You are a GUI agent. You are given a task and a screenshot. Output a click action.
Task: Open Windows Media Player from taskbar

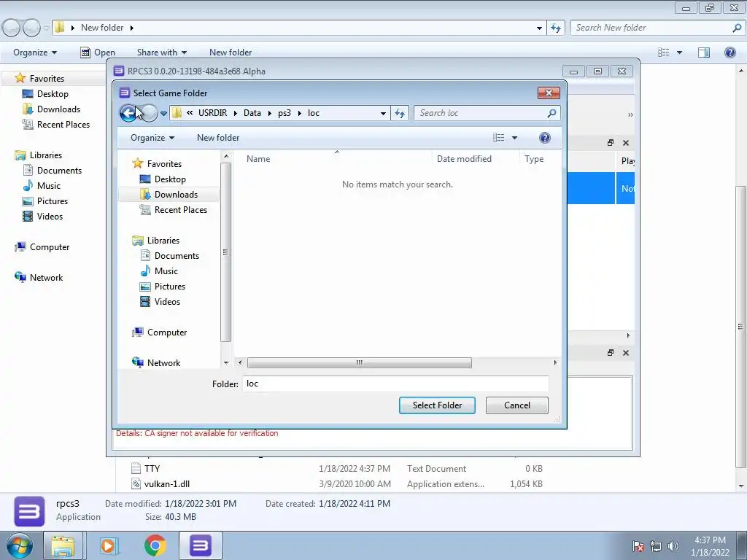(x=109, y=545)
